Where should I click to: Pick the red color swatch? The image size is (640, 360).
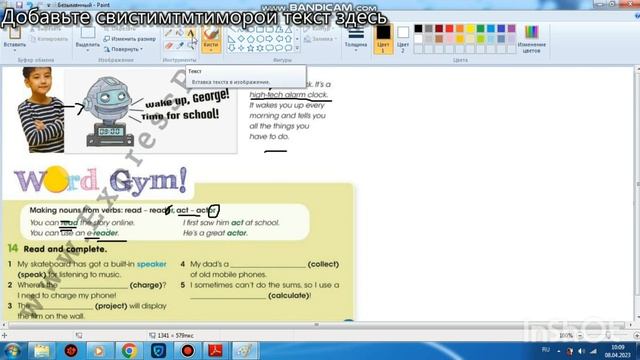449,28
